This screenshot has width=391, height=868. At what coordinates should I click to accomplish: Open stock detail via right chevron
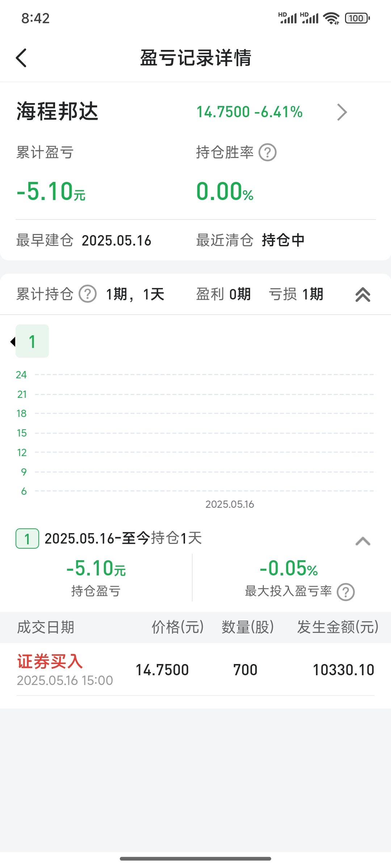click(342, 112)
